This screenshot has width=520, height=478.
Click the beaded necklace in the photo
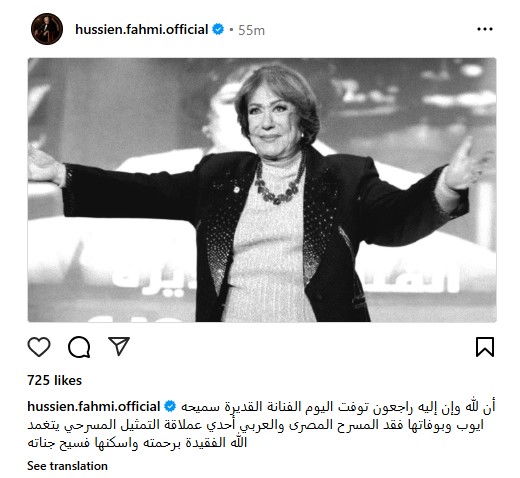coord(279,182)
